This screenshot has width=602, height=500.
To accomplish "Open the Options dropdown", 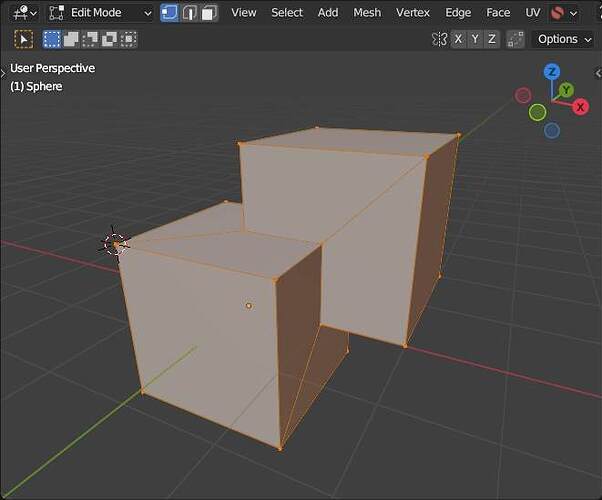I will pyautogui.click(x=564, y=39).
